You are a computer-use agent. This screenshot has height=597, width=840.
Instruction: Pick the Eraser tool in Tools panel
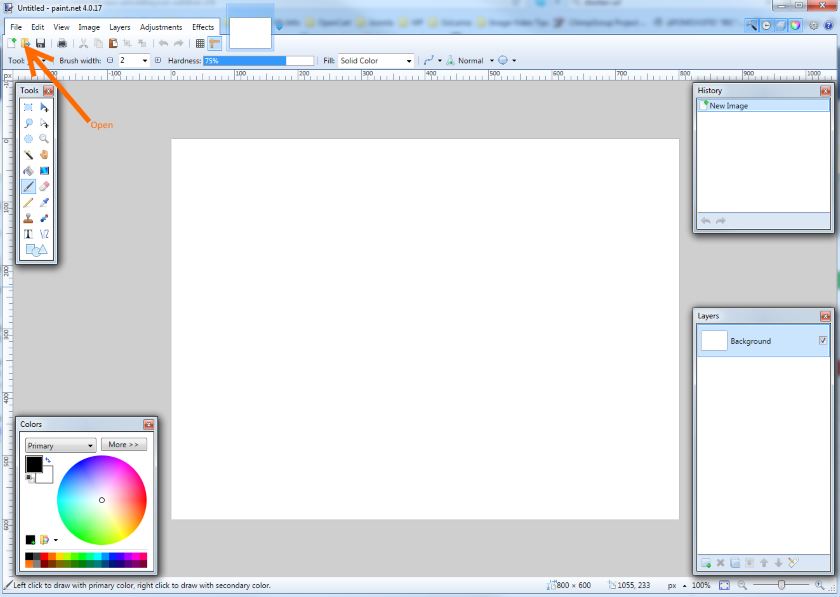(44, 186)
